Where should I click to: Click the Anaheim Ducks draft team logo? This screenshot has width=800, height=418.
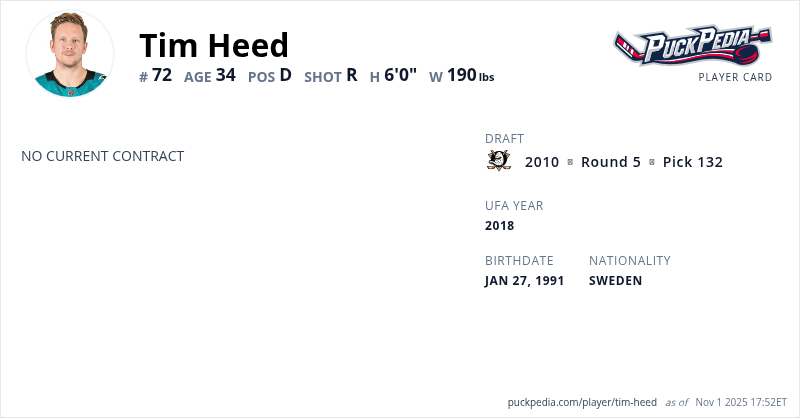pos(498,161)
